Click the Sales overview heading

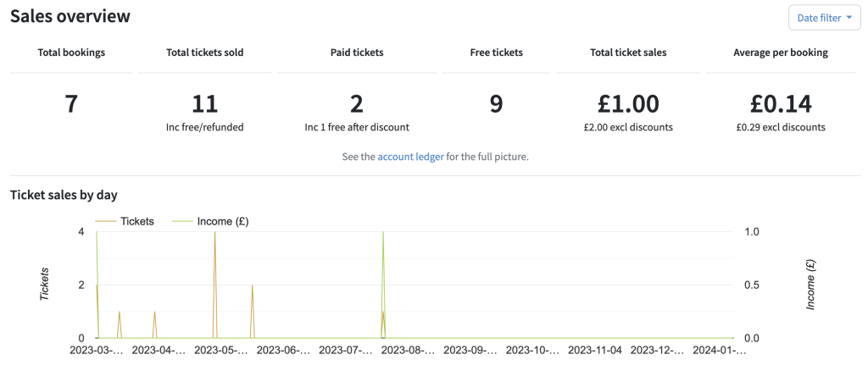point(70,16)
